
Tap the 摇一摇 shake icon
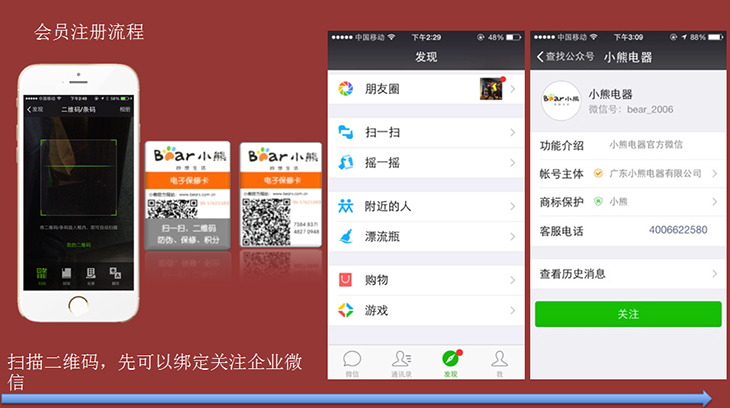[345, 163]
